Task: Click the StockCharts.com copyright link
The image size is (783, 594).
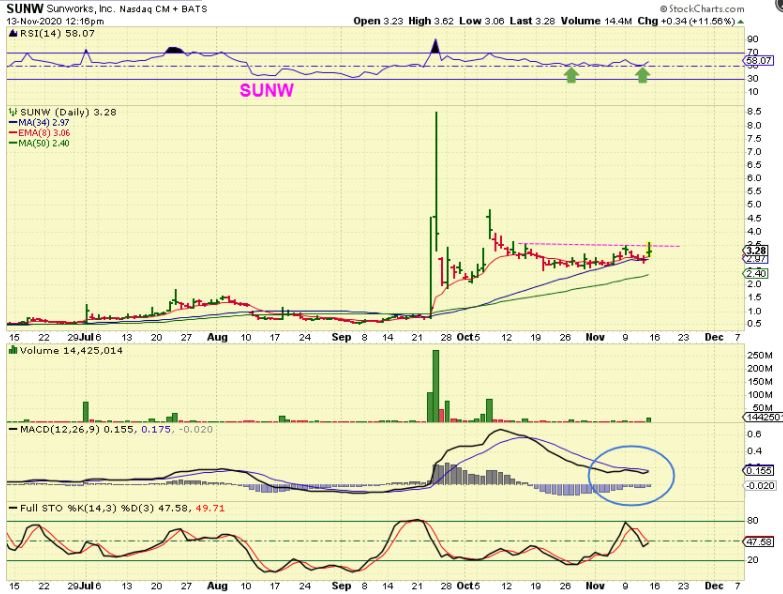Action: click(702, 8)
